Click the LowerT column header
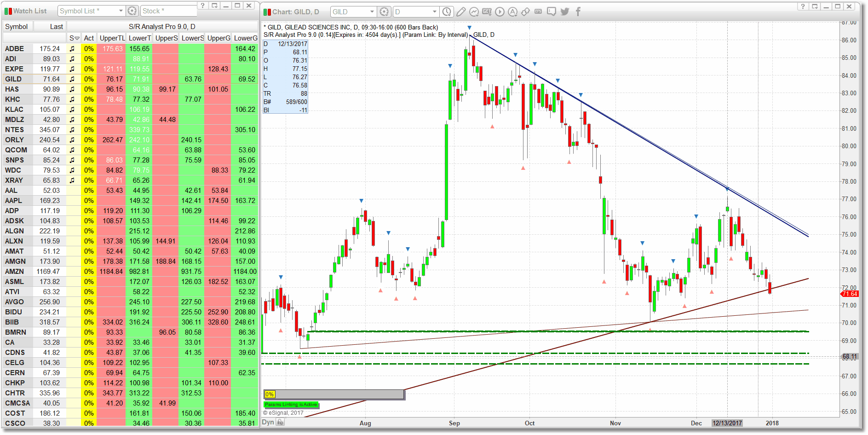 pos(140,38)
